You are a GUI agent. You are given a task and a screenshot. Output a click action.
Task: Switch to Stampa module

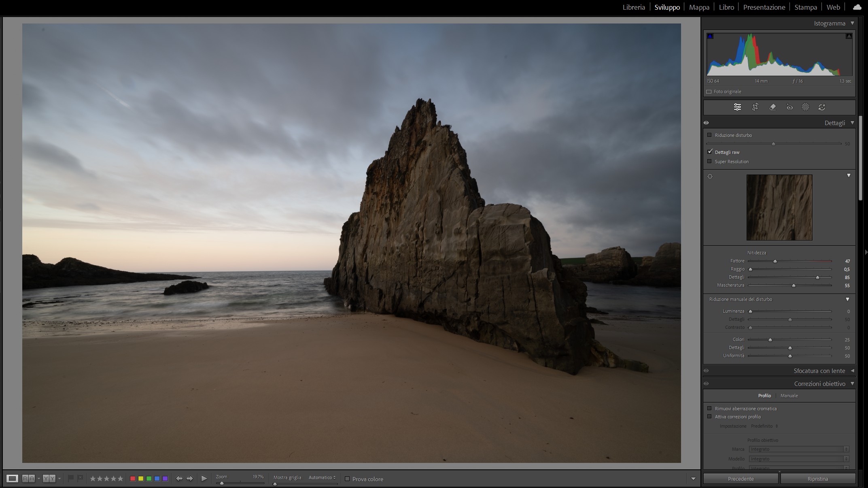806,7
